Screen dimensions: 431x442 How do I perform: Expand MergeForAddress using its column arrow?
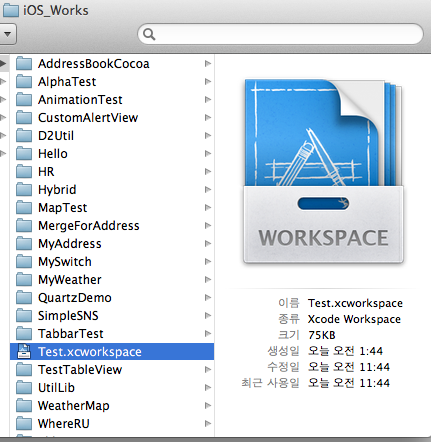[208, 225]
